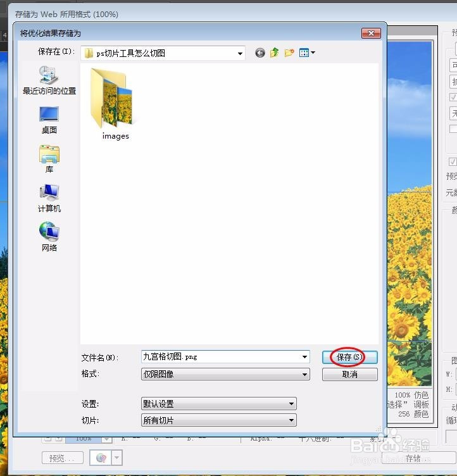Open the view menu icon
Image resolution: width=457 pixels, height=476 pixels.
point(307,53)
